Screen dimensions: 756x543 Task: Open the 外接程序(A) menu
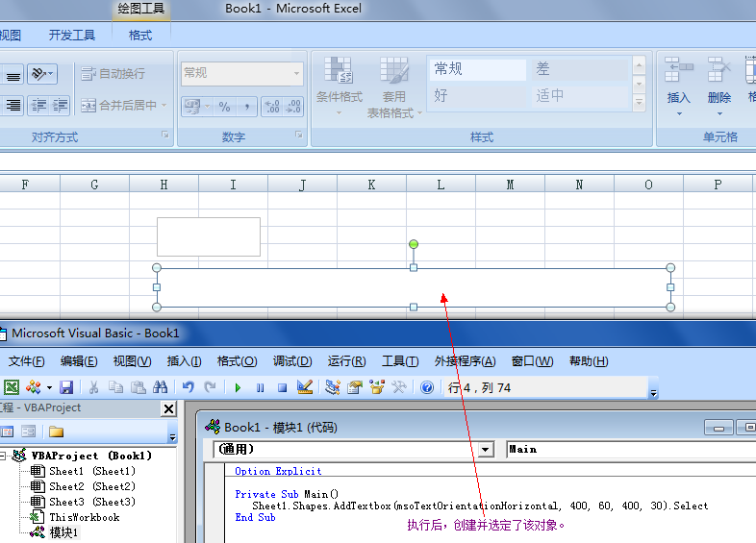coord(466,361)
